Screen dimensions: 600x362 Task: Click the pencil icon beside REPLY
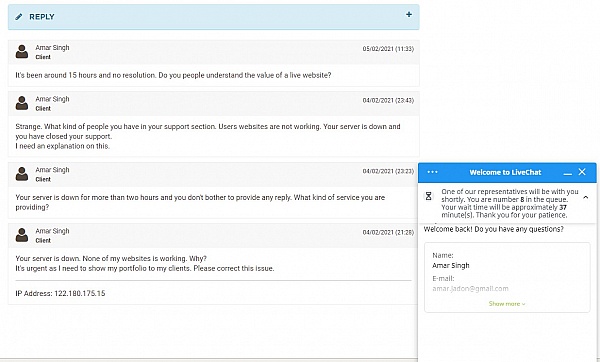[18, 17]
